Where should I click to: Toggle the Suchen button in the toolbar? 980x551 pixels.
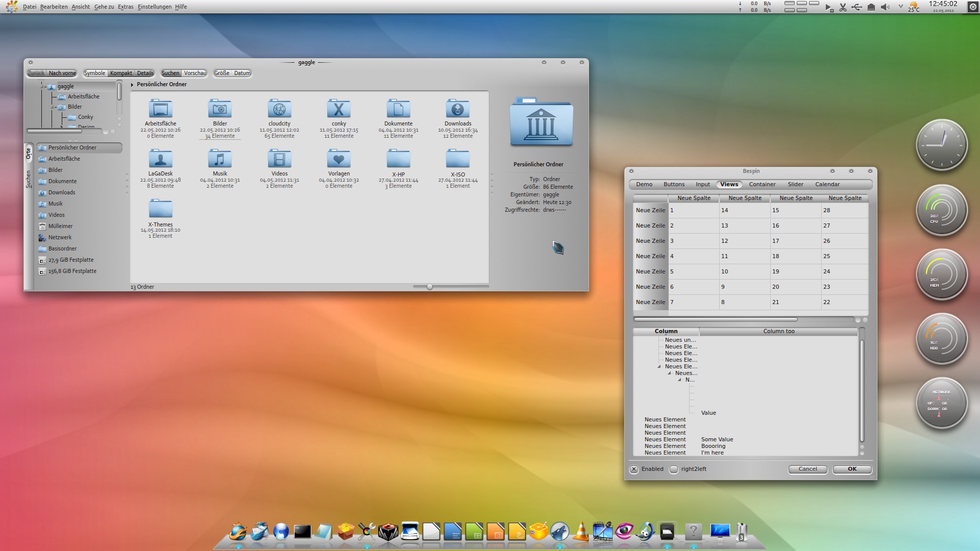[x=170, y=73]
